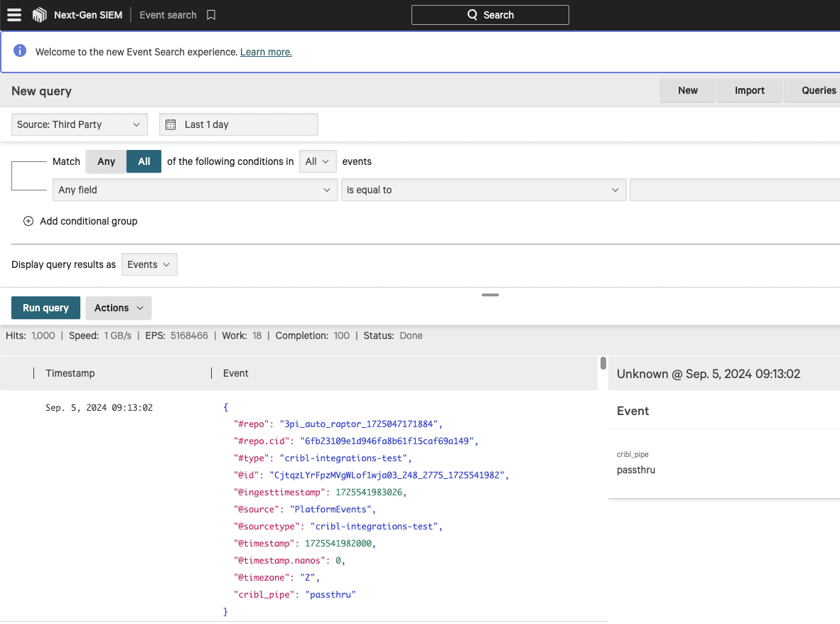Set match condition to All
Viewport: 840px width, 624px height.
(x=144, y=161)
